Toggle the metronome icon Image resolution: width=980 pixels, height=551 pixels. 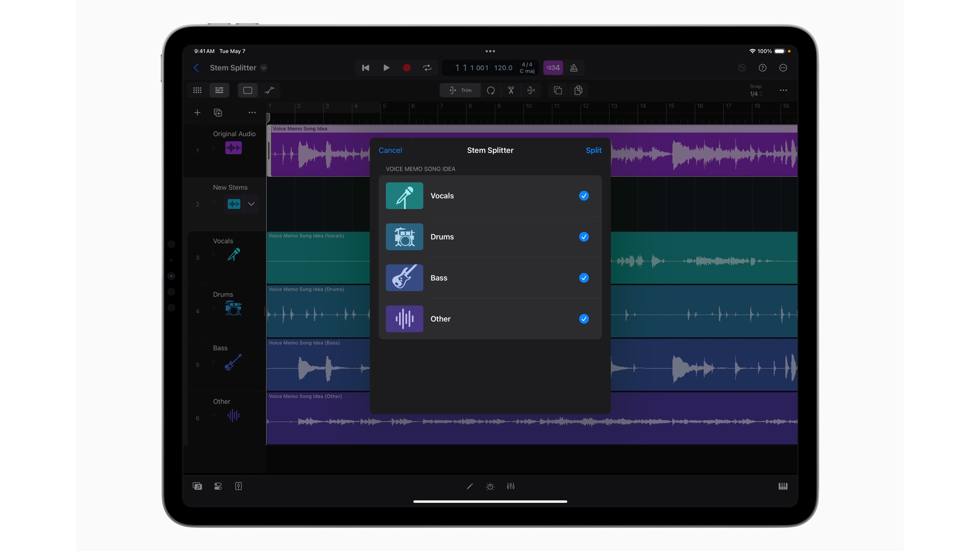pos(574,68)
